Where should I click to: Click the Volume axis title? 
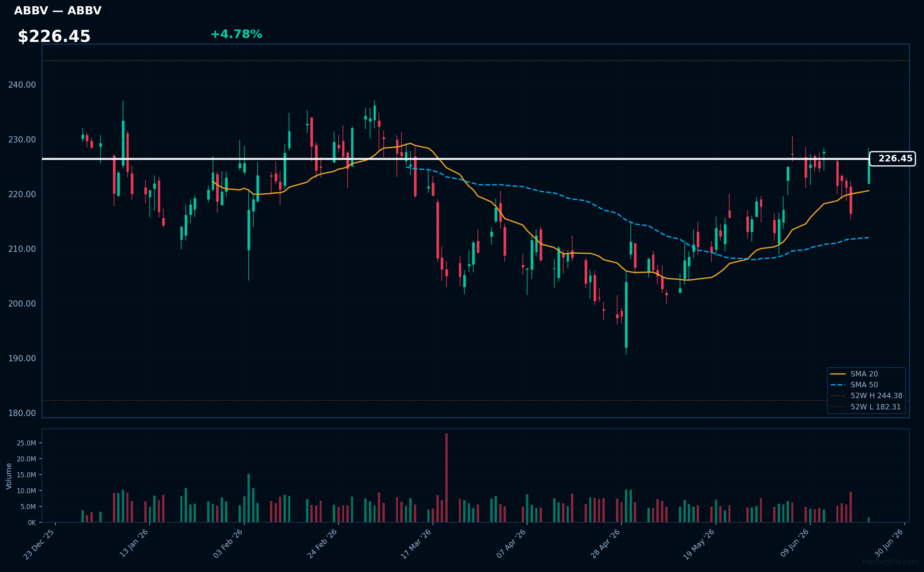[x=9, y=476]
